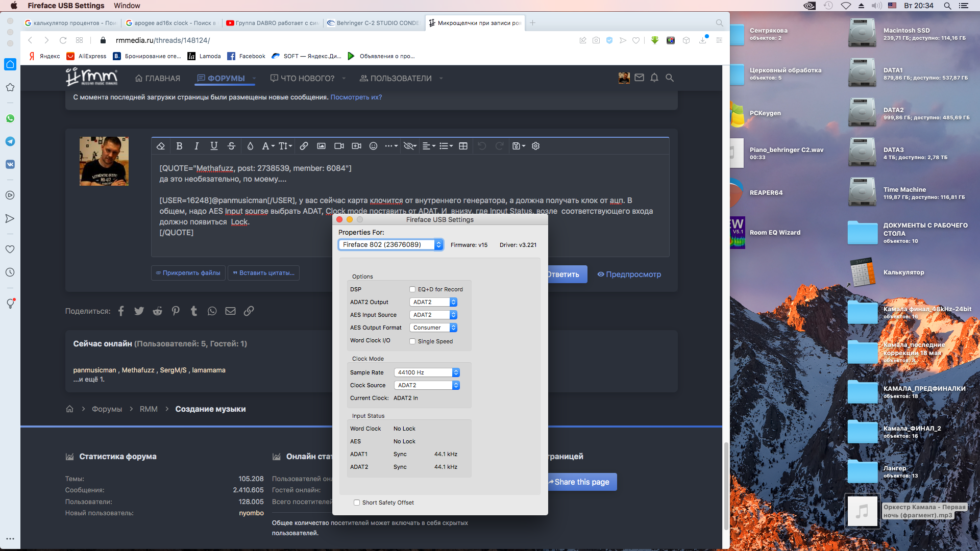Apply Italic formatting in the editor toolbar
Image resolution: width=980 pixels, height=551 pixels.
197,146
